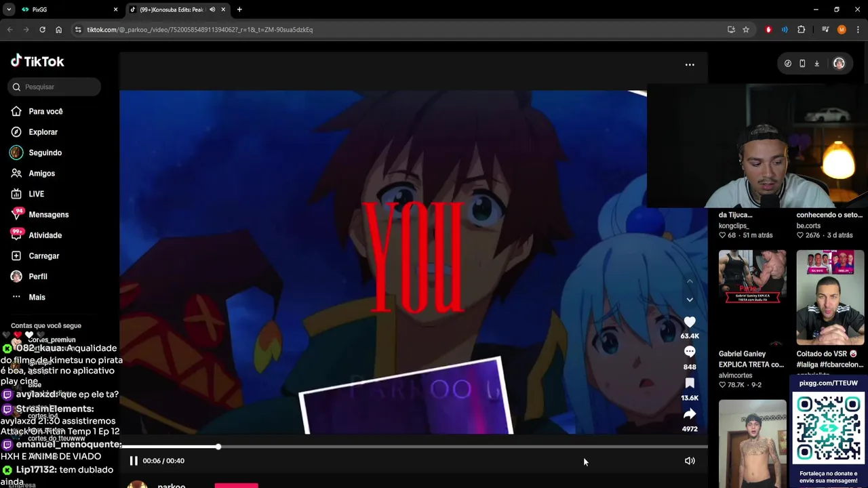The image size is (868, 488).
Task: Open the media control playlist icon
Action: point(825,30)
